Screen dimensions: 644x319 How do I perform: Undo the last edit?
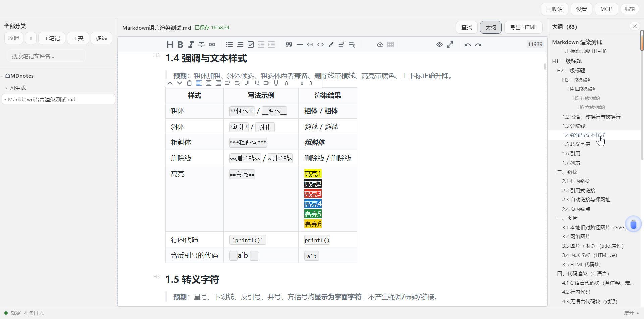pyautogui.click(x=468, y=44)
